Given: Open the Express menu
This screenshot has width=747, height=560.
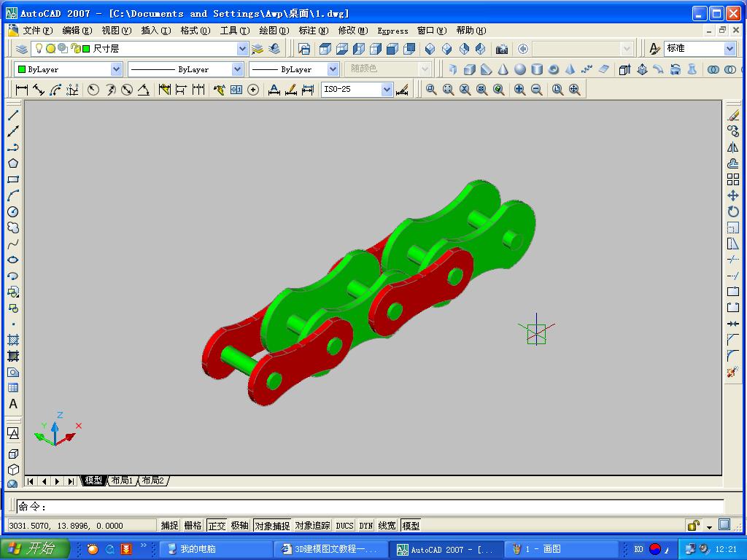Looking at the screenshot, I should pyautogui.click(x=392, y=31).
